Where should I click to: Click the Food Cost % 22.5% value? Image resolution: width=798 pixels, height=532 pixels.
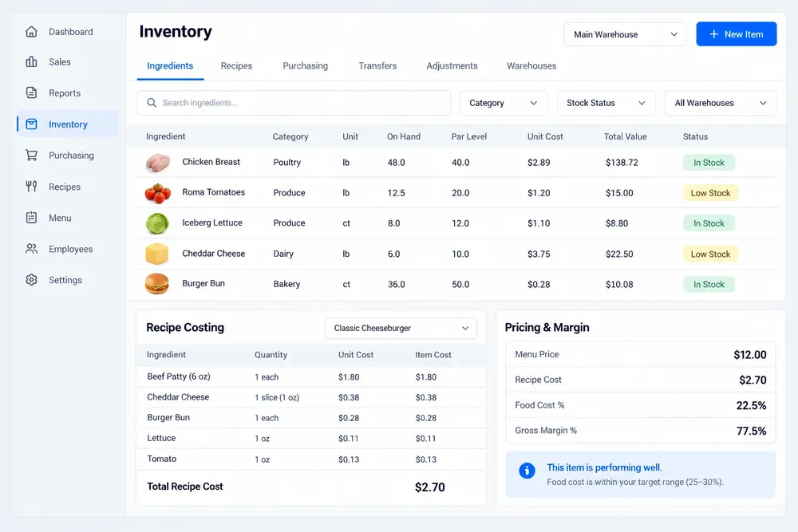pos(751,405)
